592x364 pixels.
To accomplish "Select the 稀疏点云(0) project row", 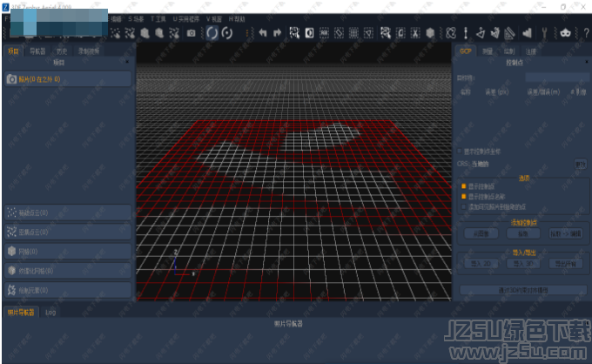I will click(68, 212).
